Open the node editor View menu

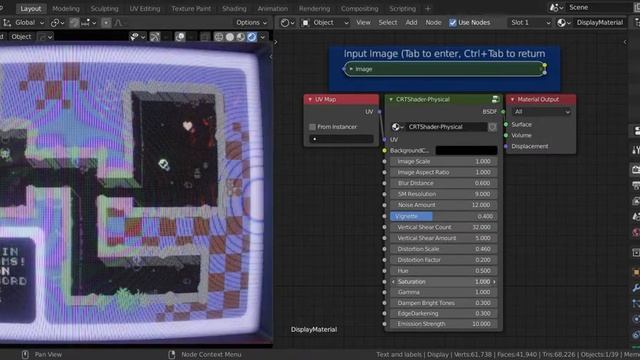click(x=363, y=22)
